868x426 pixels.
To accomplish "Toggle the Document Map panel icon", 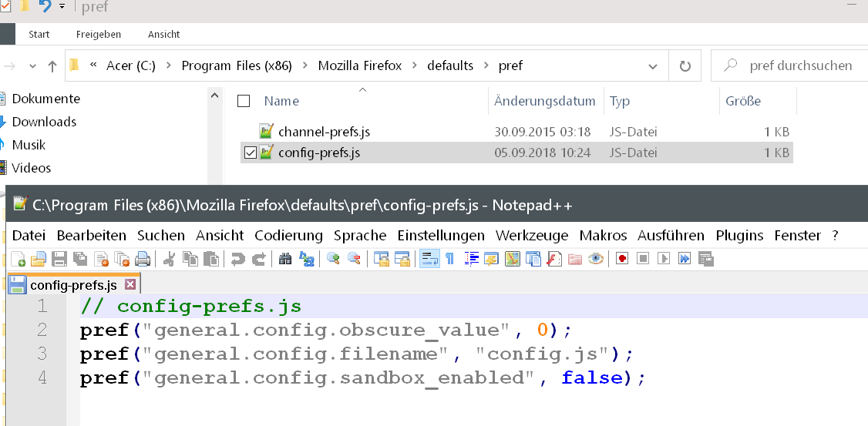I will (x=512, y=258).
